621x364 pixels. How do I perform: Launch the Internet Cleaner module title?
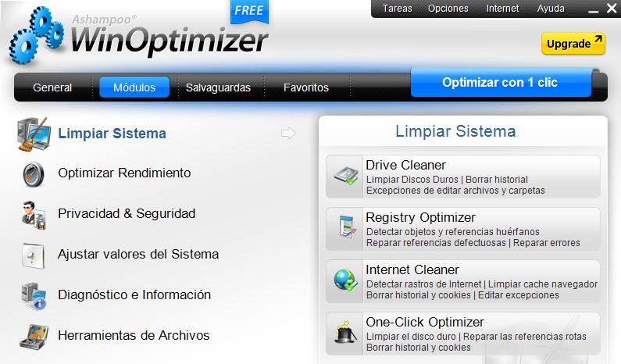click(x=412, y=269)
